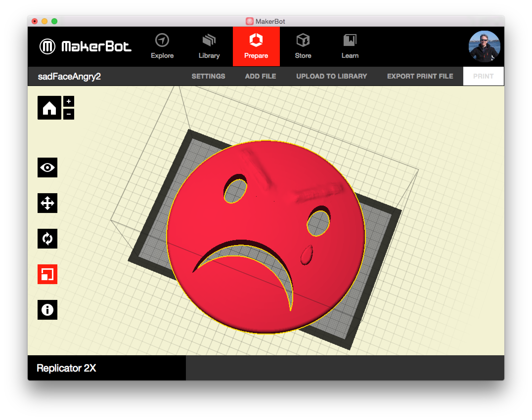The image size is (532, 420).
Task: Click the MakerBot logo
Action: [x=85, y=46]
